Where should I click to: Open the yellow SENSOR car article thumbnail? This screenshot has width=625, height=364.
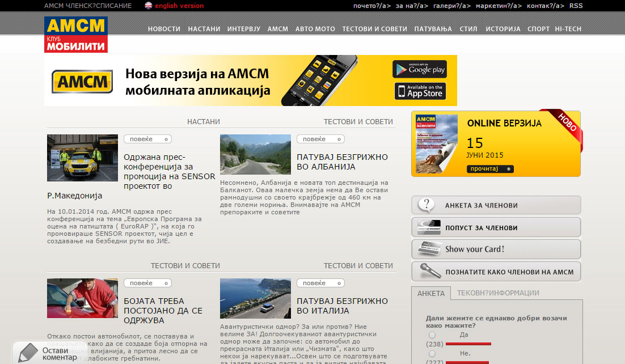[82, 158]
